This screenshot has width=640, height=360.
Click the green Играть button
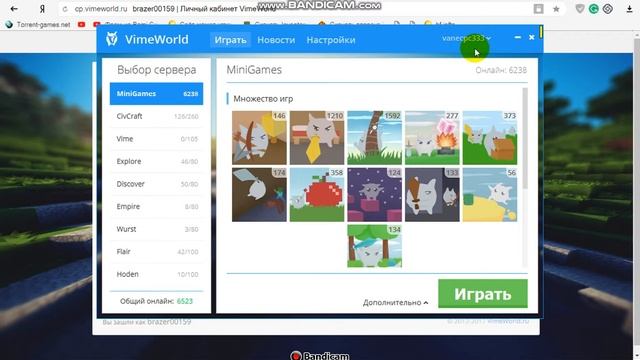483,293
